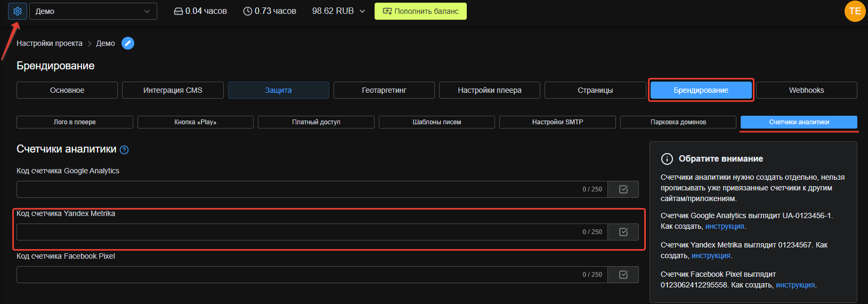Open the Парковка доменов subtab
The height and width of the screenshot is (304, 868).
coord(678,122)
